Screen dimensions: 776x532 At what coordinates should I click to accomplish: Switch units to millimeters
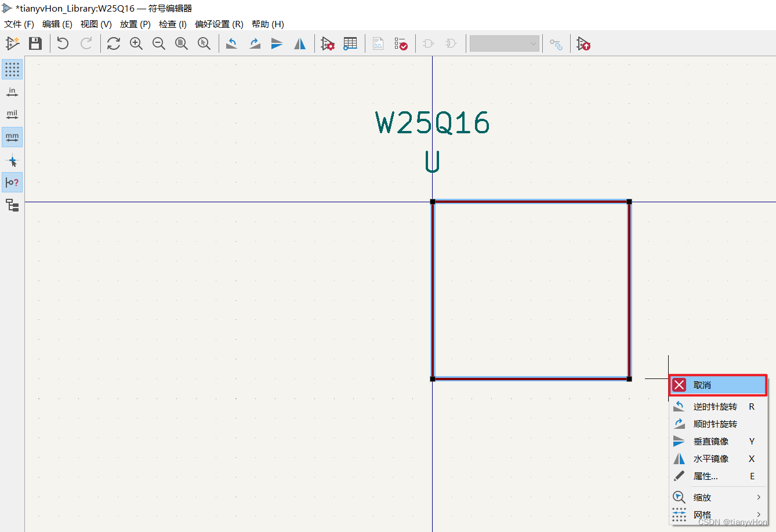click(x=12, y=137)
